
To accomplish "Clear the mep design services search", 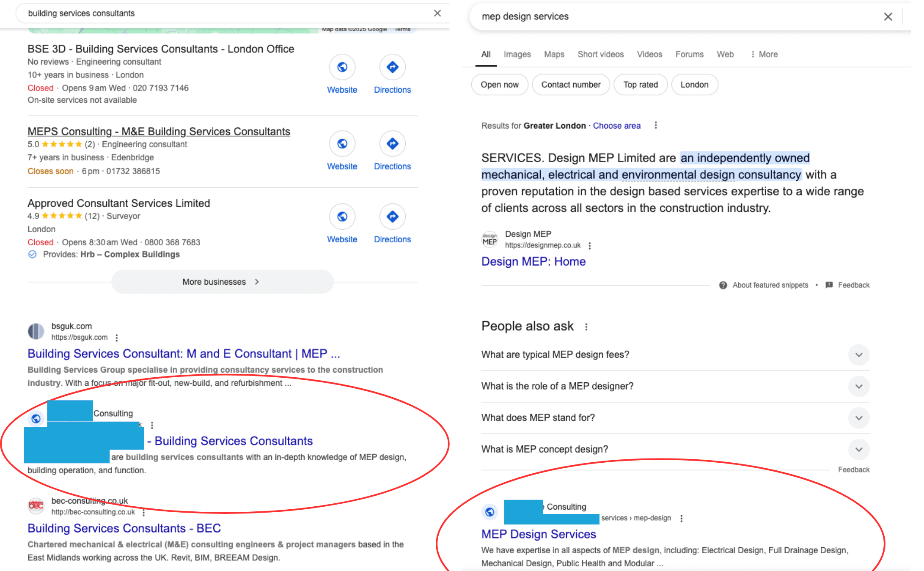I will (x=888, y=17).
